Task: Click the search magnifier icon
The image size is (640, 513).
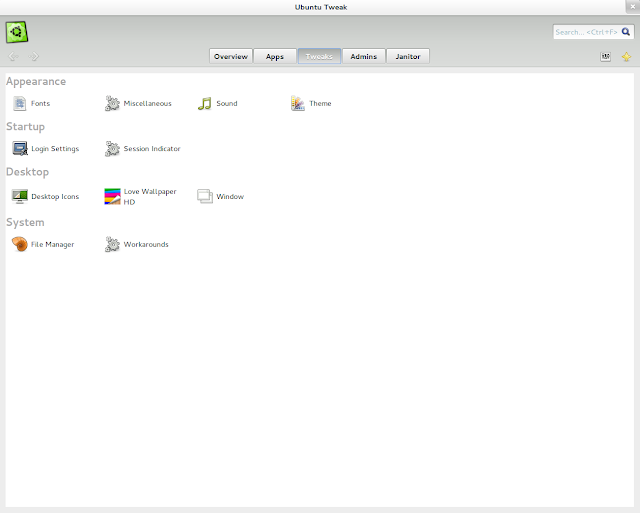Action: (626, 32)
